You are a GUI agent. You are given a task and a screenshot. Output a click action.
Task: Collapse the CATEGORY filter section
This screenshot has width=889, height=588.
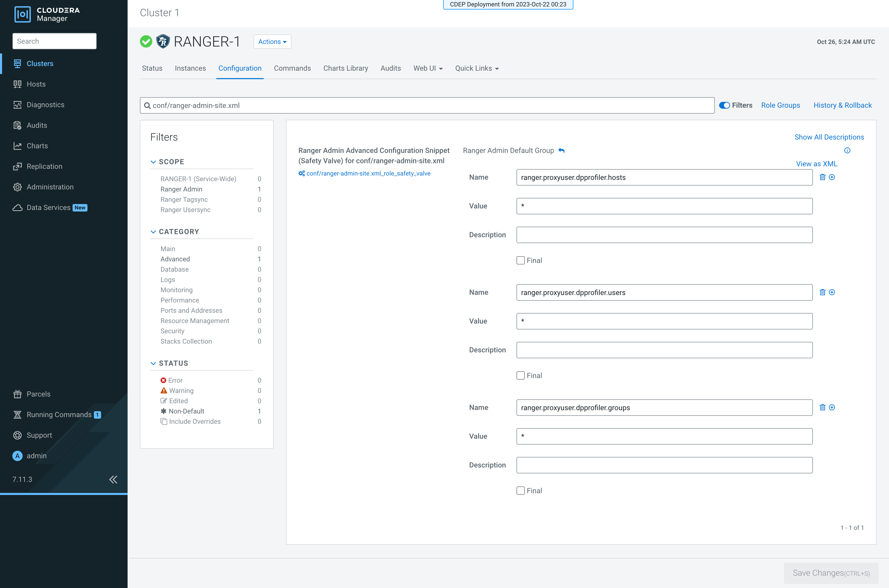coord(153,232)
